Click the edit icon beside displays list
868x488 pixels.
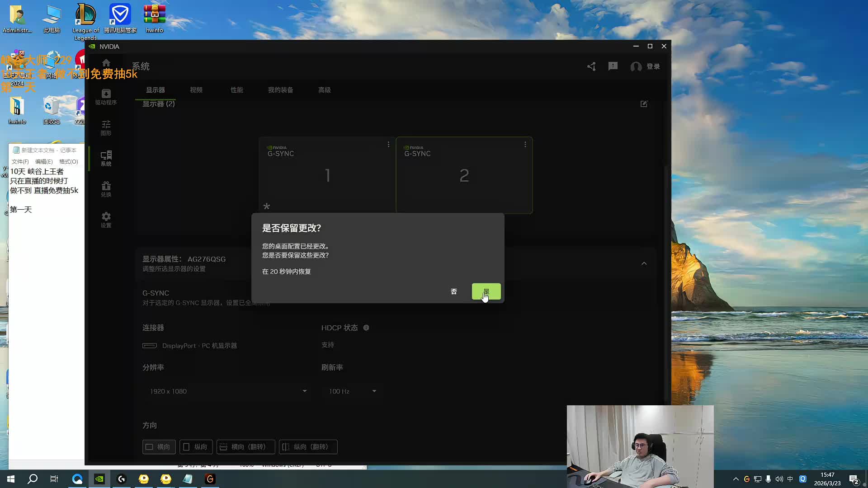pyautogui.click(x=644, y=104)
